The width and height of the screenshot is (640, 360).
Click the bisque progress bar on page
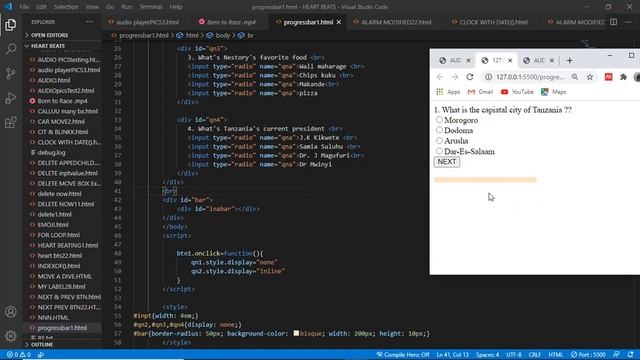tap(485, 180)
